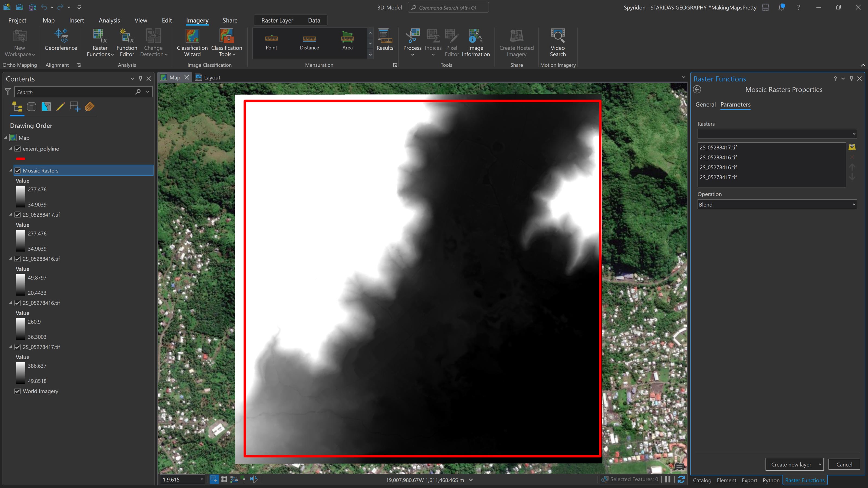Switch to the Layout view tab

point(208,78)
